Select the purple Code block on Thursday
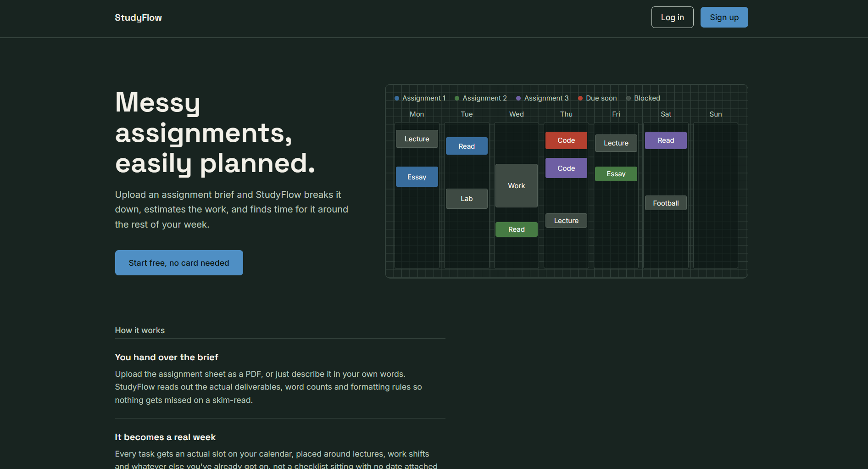Screen dimensions: 868x469 tap(566, 168)
